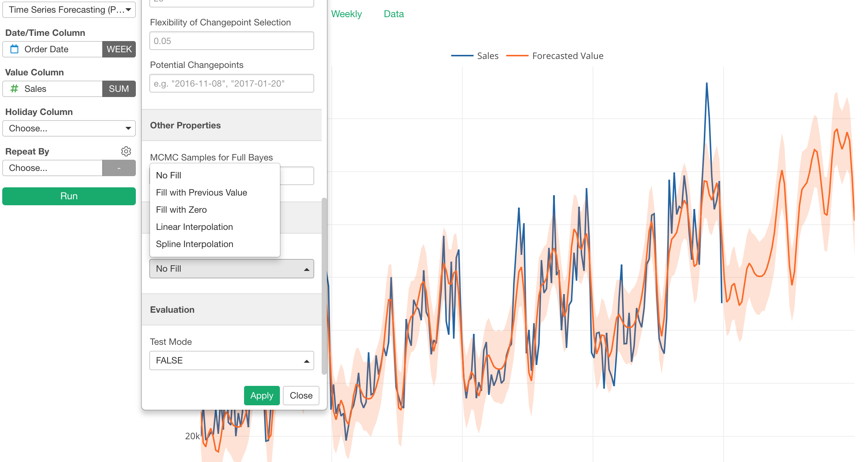Apply the property changes

[x=261, y=395]
